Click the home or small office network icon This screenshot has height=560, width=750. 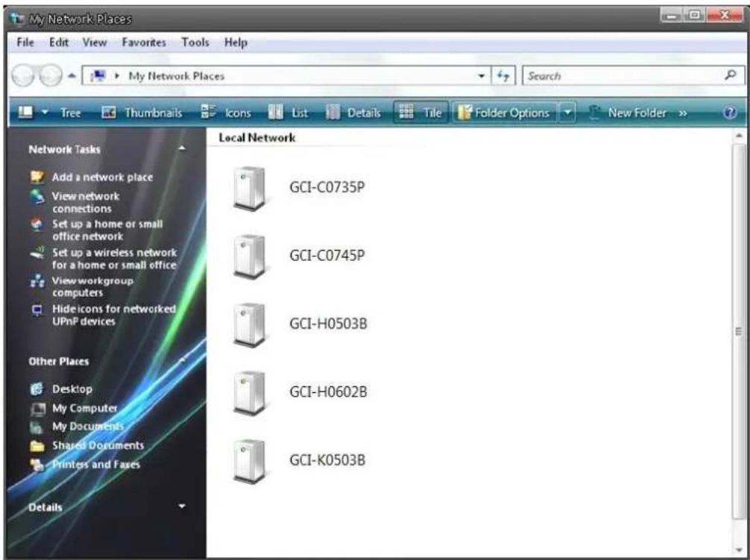click(x=37, y=224)
